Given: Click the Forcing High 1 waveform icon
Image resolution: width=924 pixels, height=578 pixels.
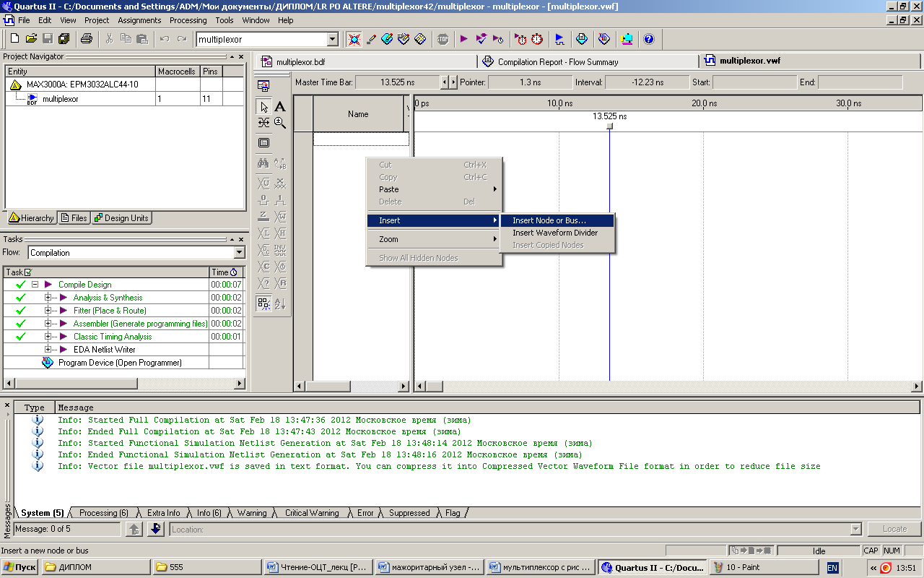Looking at the screenshot, I should (280, 199).
